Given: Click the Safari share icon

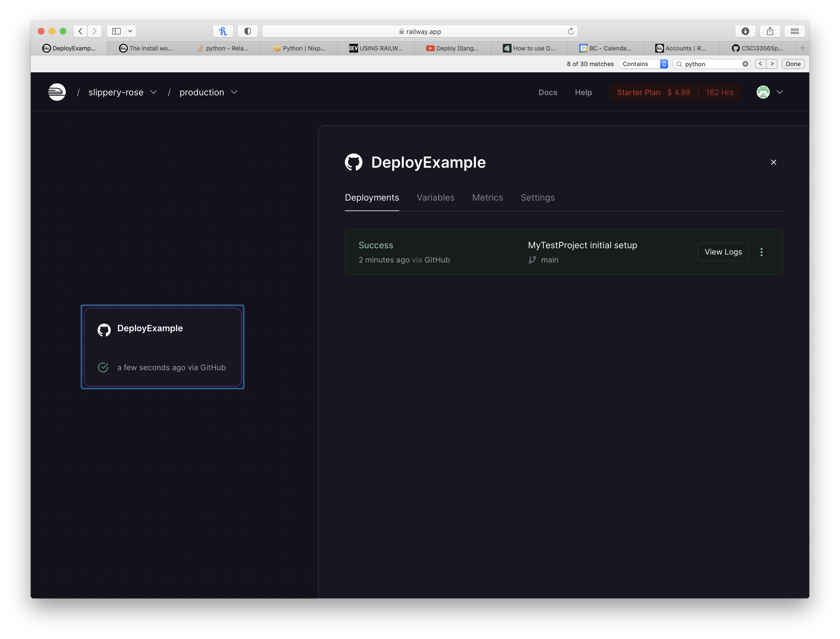Looking at the screenshot, I should pos(770,31).
